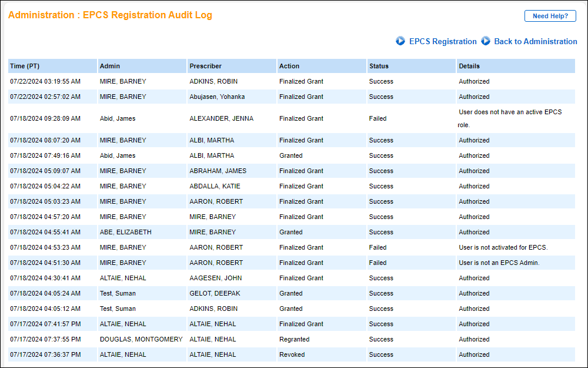Click the arrow icon before Back to Administration
The height and width of the screenshot is (368, 588).
pyautogui.click(x=486, y=41)
